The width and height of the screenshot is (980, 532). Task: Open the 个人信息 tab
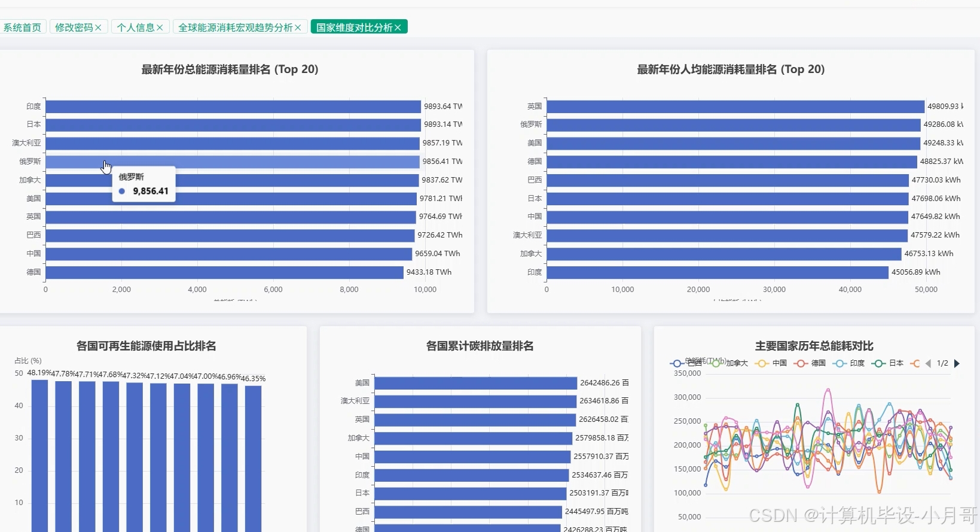136,28
